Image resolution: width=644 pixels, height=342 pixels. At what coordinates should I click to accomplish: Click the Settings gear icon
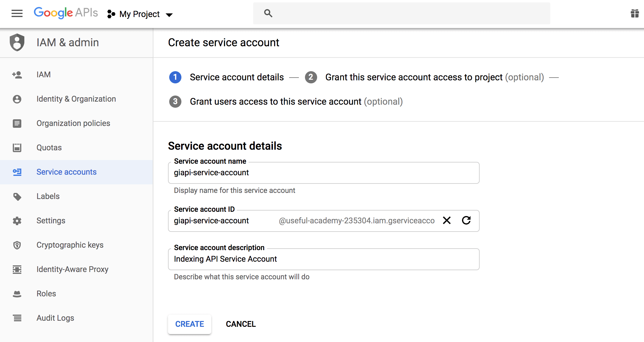tap(17, 221)
